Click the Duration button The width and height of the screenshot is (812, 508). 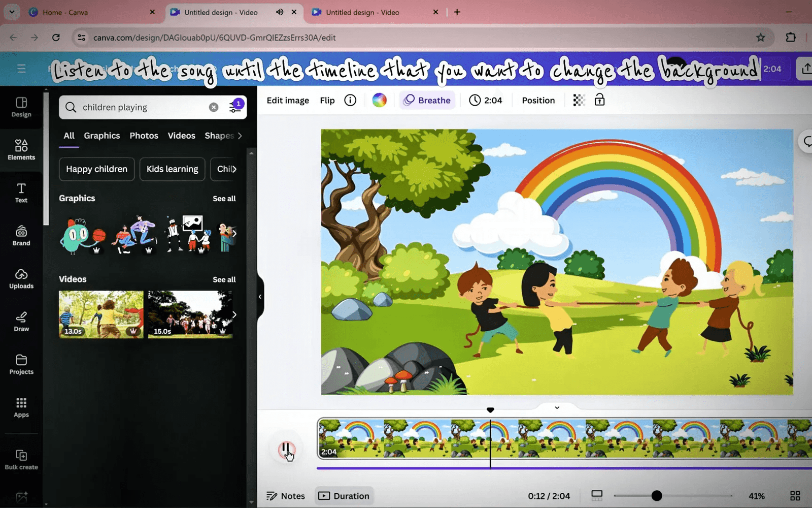[x=344, y=496]
